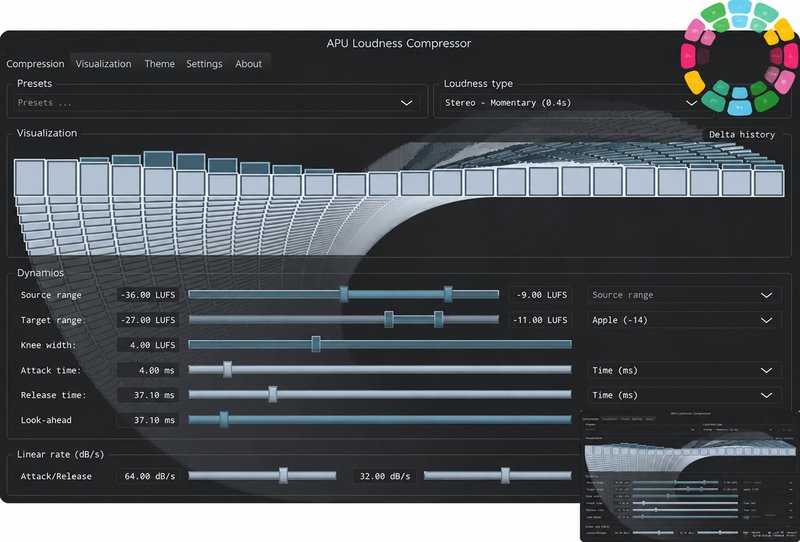Click the Look-ahead 37.10 ms field
The image size is (800, 542).
click(x=148, y=420)
